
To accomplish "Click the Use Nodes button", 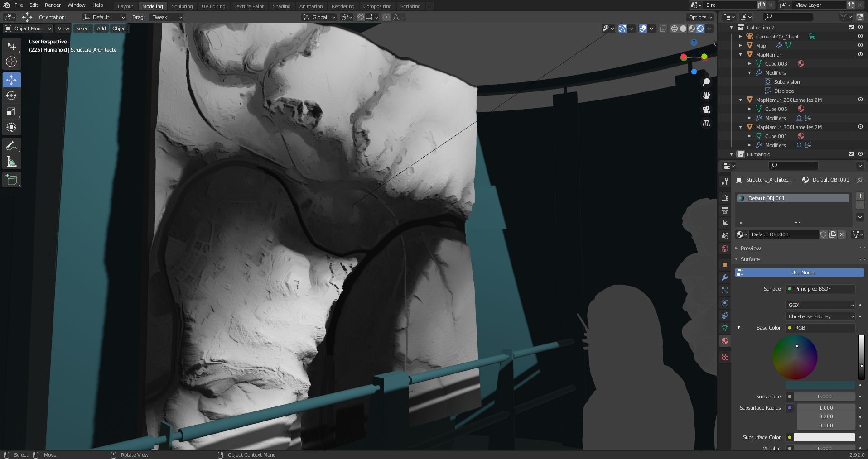I will pos(800,273).
